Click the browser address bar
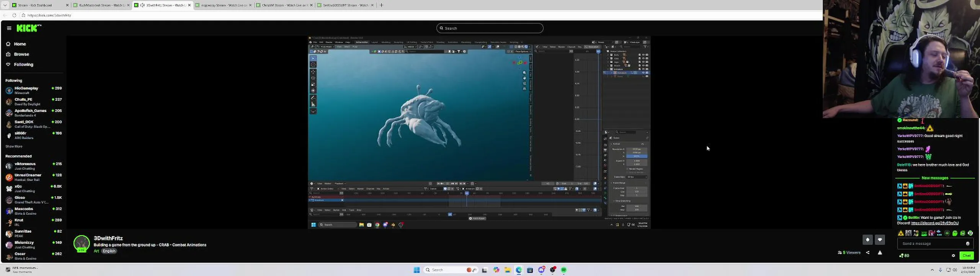The height and width of the screenshot is (276, 980). click(x=421, y=15)
